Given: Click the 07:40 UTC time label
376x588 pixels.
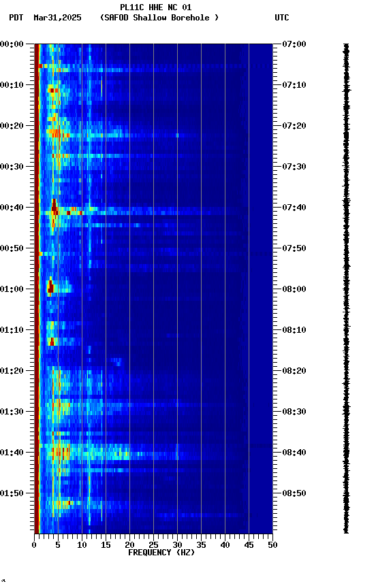Looking at the screenshot, I should (294, 208).
